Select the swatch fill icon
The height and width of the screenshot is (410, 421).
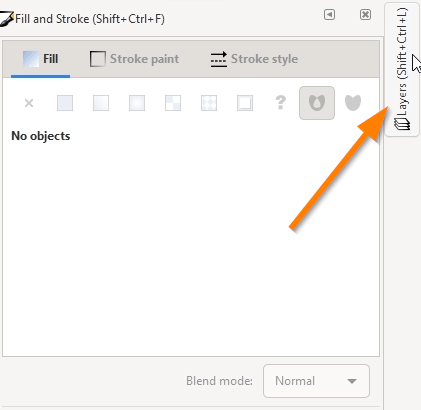click(x=245, y=103)
